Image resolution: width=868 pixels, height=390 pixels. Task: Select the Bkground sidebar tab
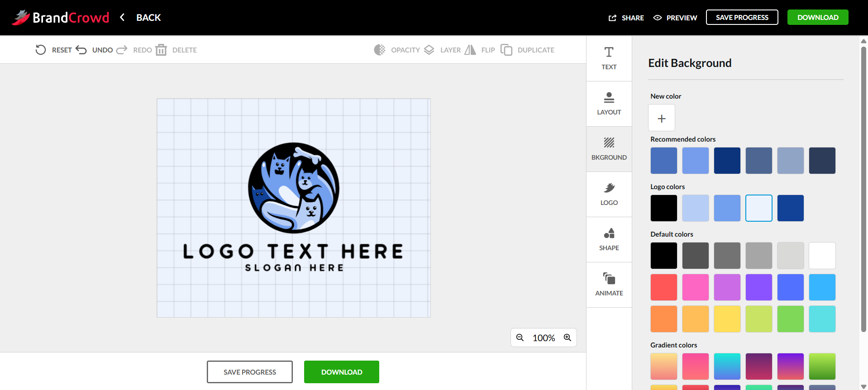click(609, 149)
